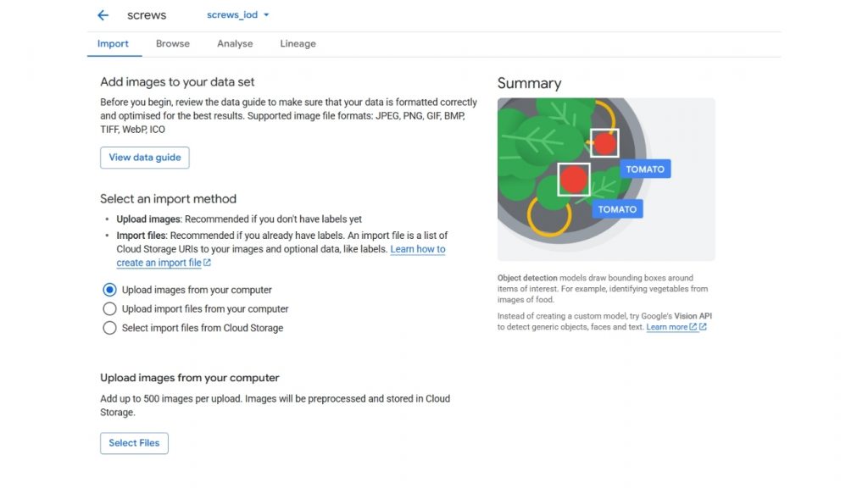The height and width of the screenshot is (488, 868).
Task: Click the first external-link icon after Learn more
Action: pyautogui.click(x=693, y=327)
